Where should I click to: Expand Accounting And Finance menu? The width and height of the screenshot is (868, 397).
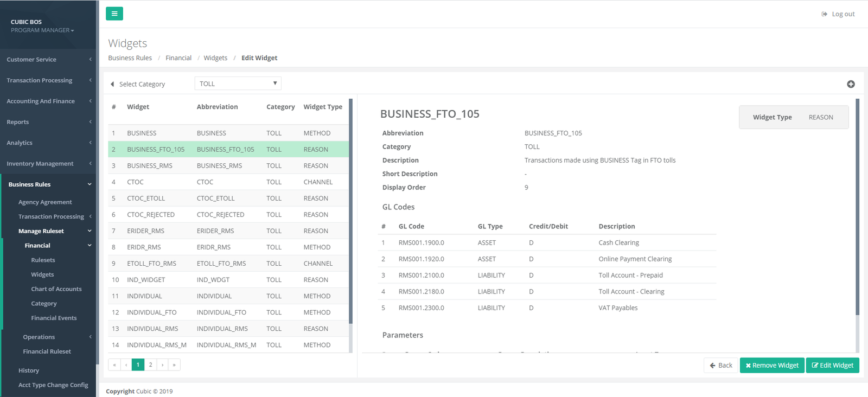[x=48, y=101]
